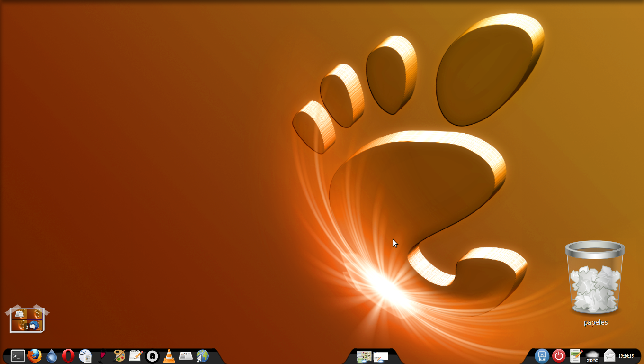The height and width of the screenshot is (364, 644).
Task: Click the red power shutdown button
Action: [x=559, y=355]
